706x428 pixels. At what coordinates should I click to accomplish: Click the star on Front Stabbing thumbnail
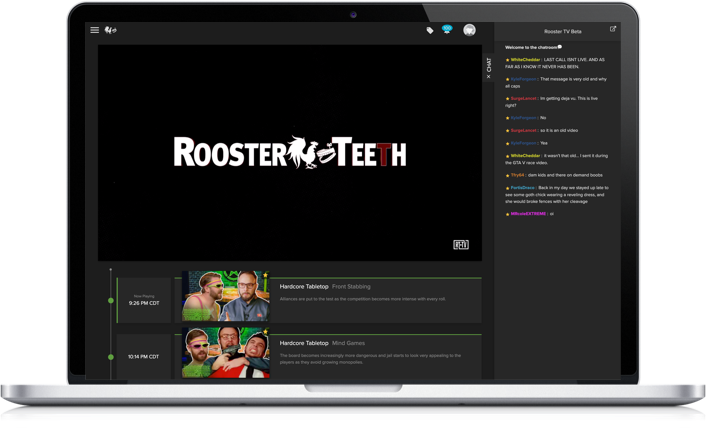pos(266,275)
